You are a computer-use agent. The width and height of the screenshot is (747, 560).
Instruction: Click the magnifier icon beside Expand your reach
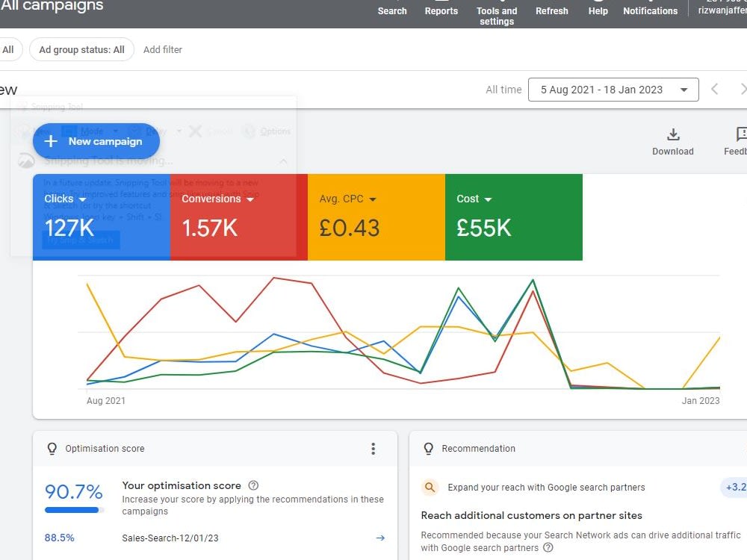coord(430,487)
